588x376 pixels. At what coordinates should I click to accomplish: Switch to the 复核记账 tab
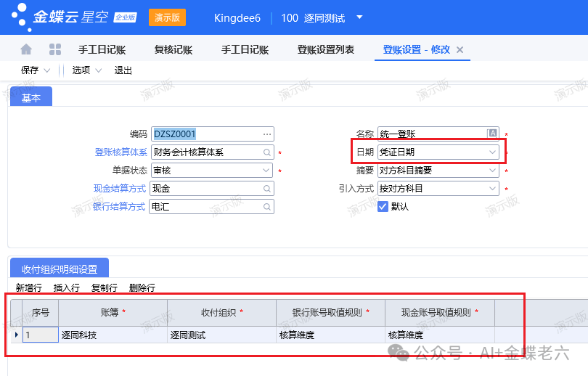pos(173,49)
